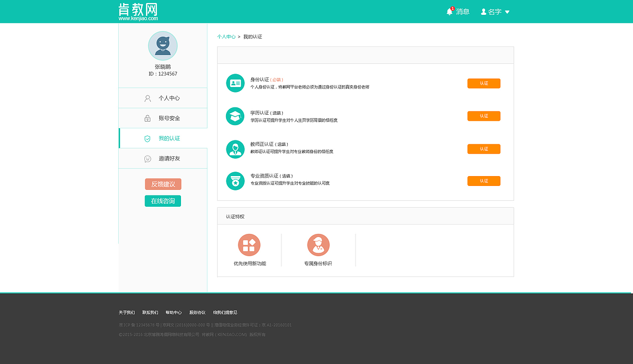Click 认证 button for 学历认证

[x=484, y=116]
